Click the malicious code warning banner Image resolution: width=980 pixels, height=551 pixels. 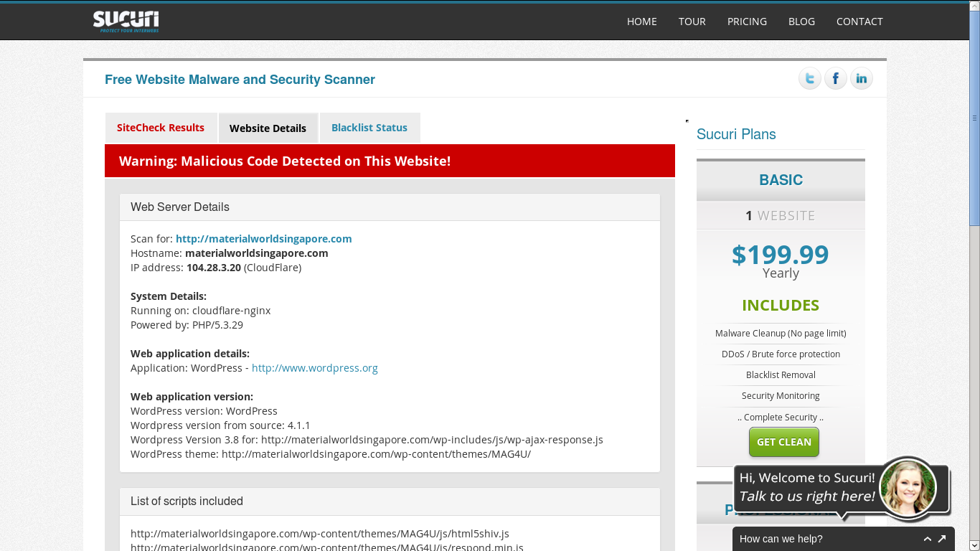tap(390, 161)
